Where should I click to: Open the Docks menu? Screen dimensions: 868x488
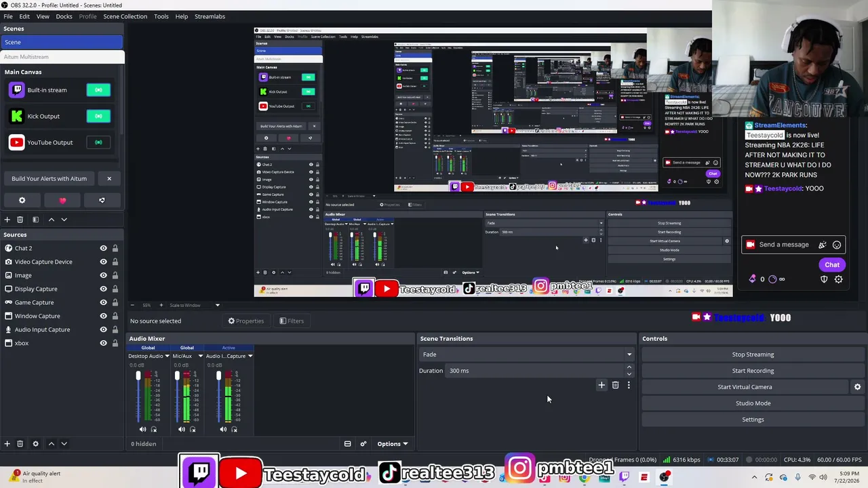(64, 16)
